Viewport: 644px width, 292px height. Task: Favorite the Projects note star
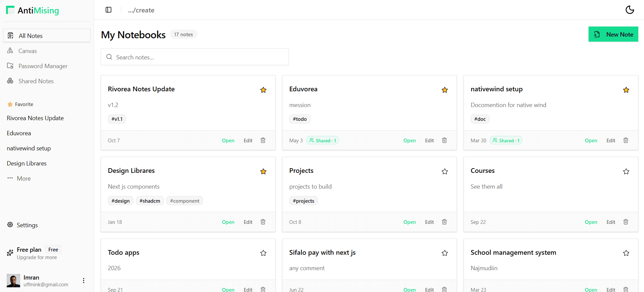click(x=445, y=172)
